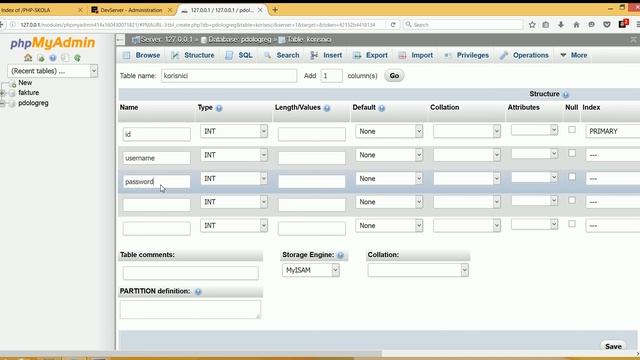Screen dimensions: 640x360
Task: Switch to Import tab
Action: point(416,55)
